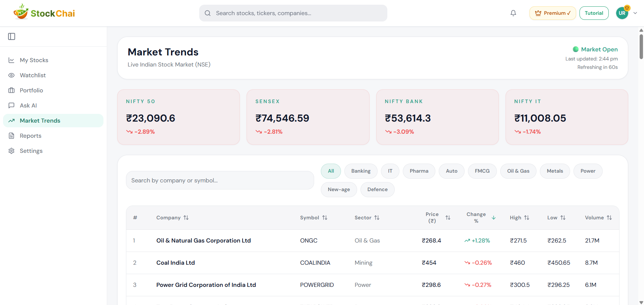Open the NIFTY IT index card

point(567,117)
